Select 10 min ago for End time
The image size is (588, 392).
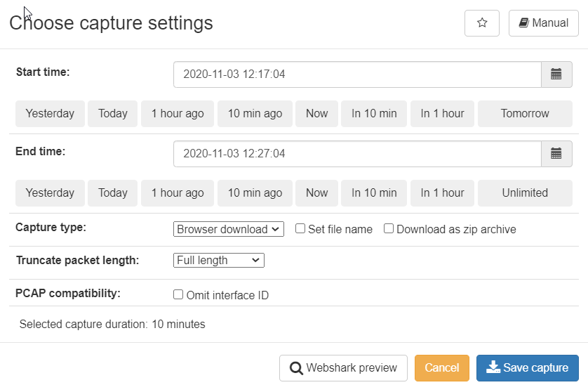coord(255,193)
